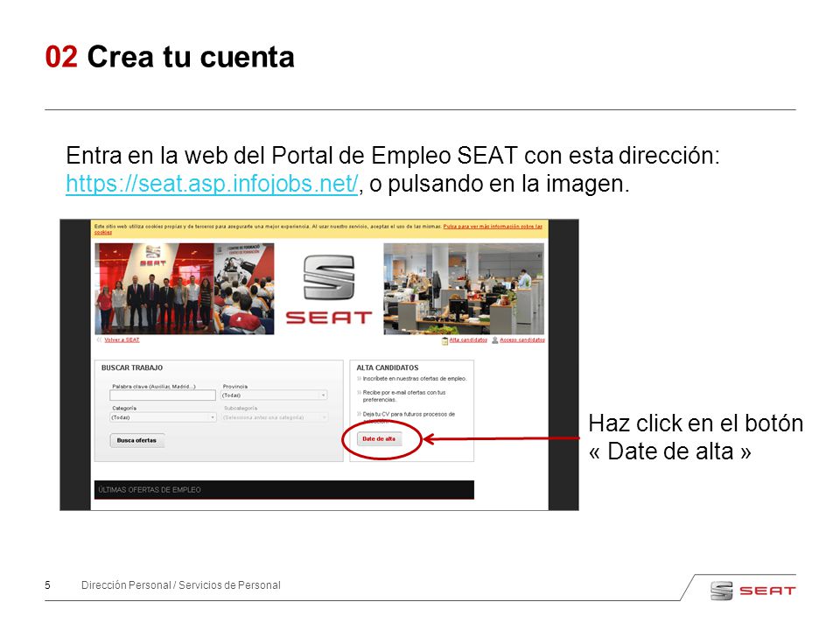Open the Categoría dropdown
Viewport: 840px width, 630px height.
click(x=163, y=417)
